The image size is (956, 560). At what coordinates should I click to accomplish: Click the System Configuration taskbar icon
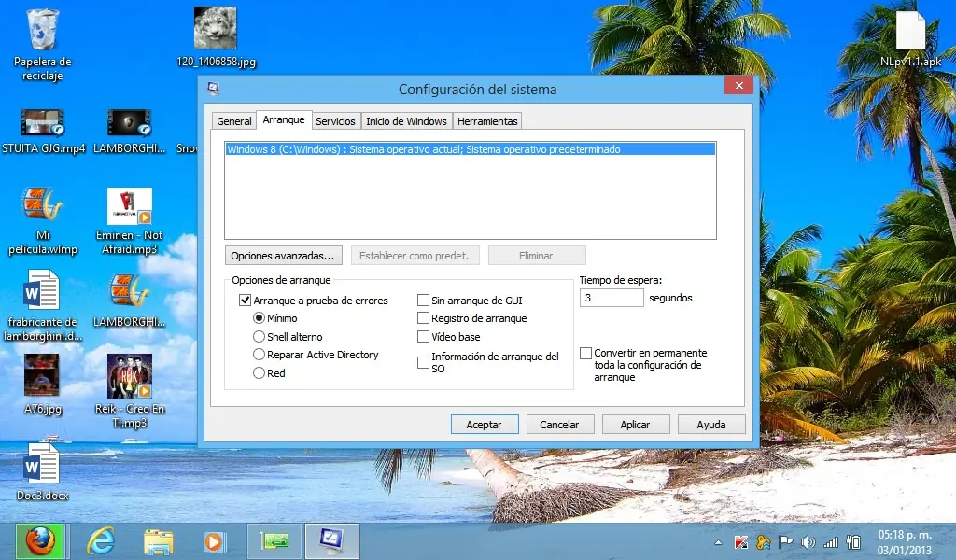(x=331, y=540)
